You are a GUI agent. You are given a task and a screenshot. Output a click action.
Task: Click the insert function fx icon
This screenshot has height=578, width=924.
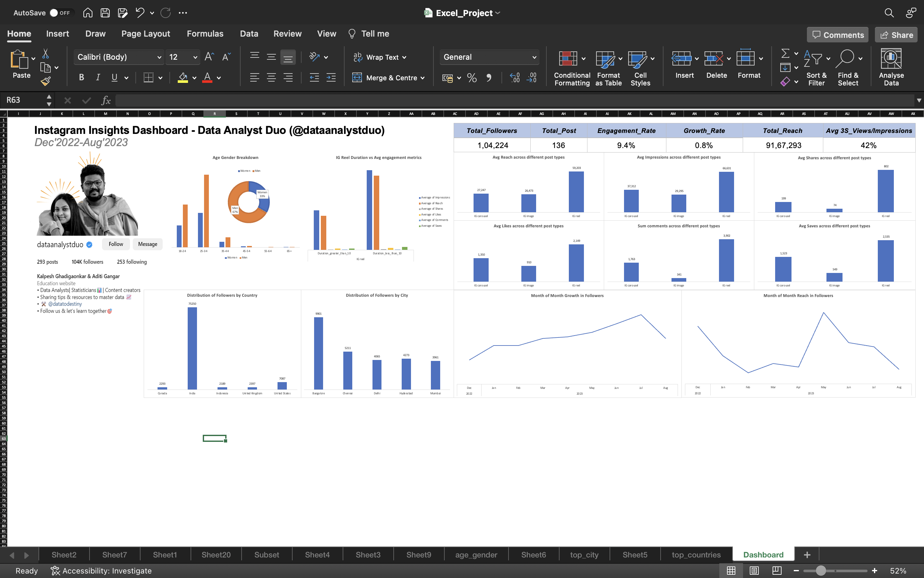(x=106, y=100)
